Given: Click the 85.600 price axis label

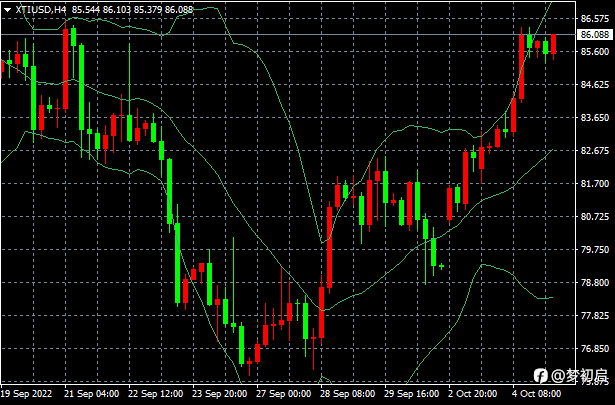Looking at the screenshot, I should coord(595,51).
